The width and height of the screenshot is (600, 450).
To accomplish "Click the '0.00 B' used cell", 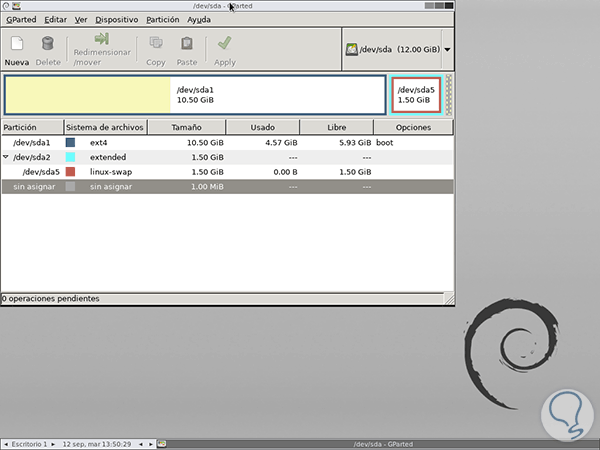I will coord(285,172).
